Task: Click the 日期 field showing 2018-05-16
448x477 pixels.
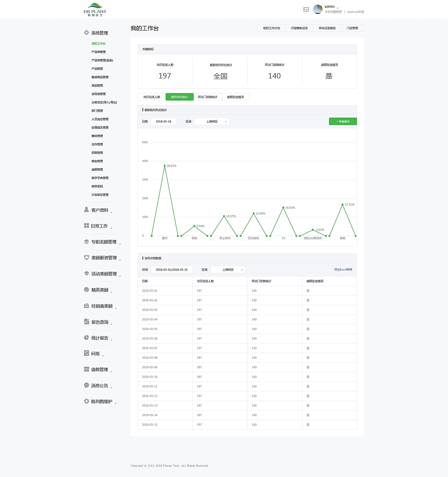Action: (x=163, y=121)
